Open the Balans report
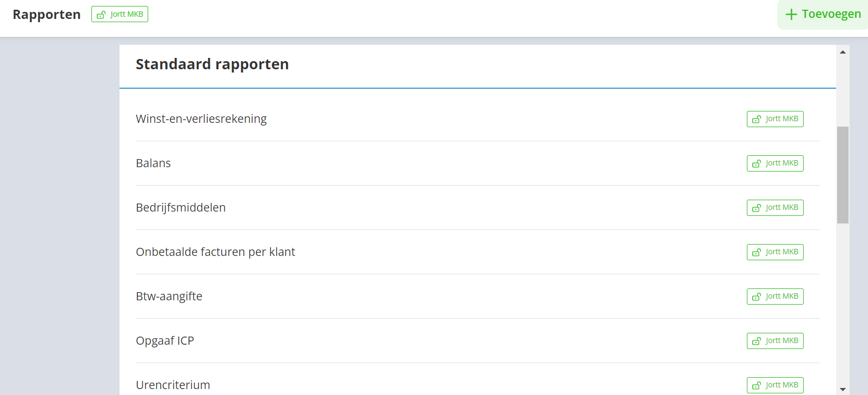The image size is (868, 395). coord(153,163)
